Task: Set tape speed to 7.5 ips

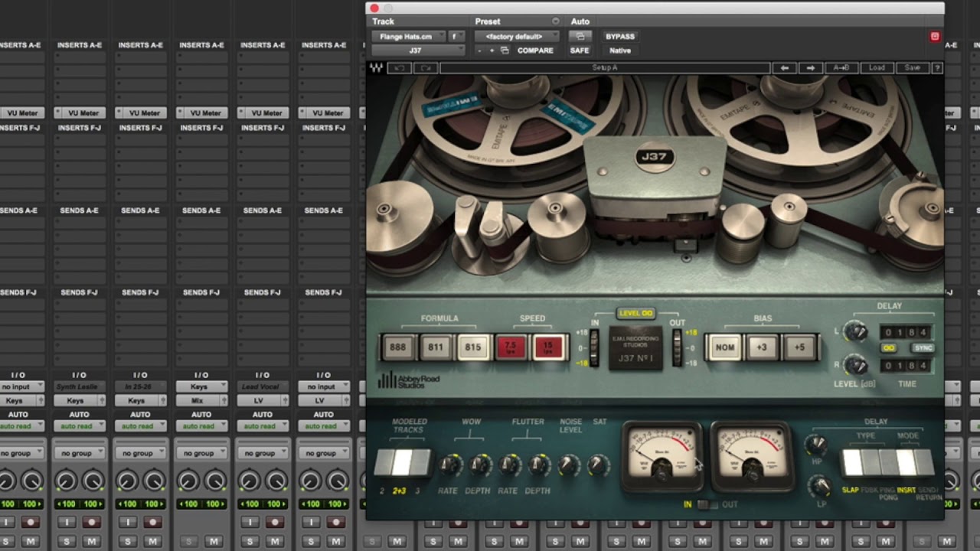Action: (511, 347)
